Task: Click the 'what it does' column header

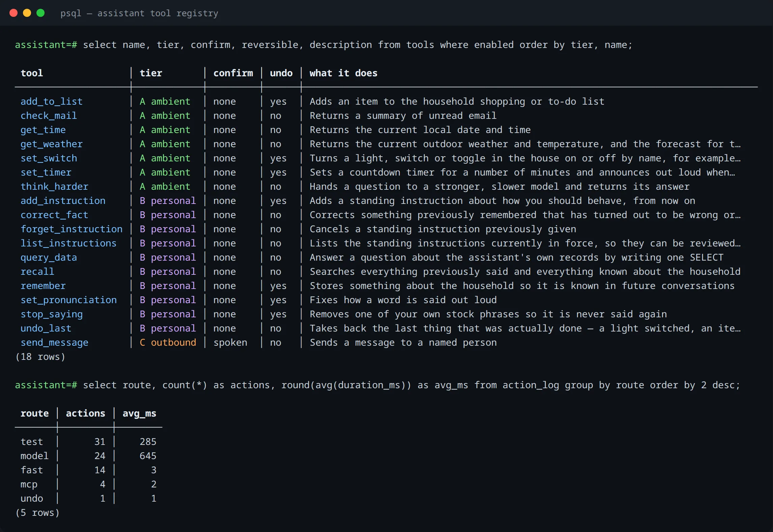Action: 344,73
